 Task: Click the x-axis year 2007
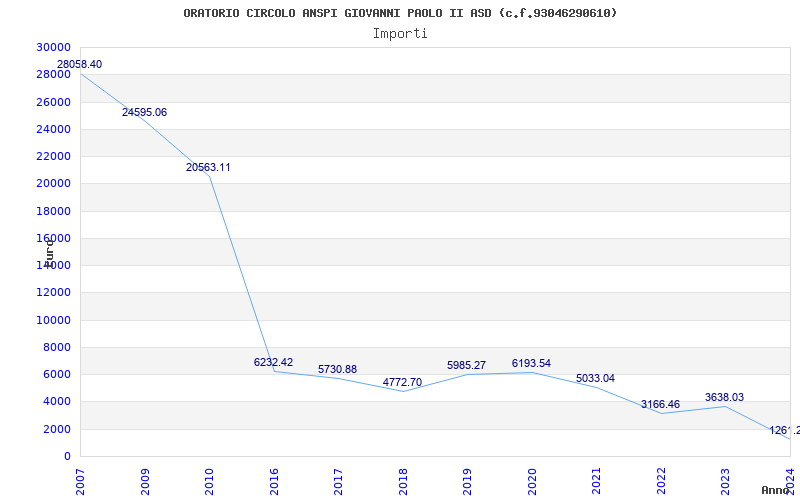coord(80,482)
